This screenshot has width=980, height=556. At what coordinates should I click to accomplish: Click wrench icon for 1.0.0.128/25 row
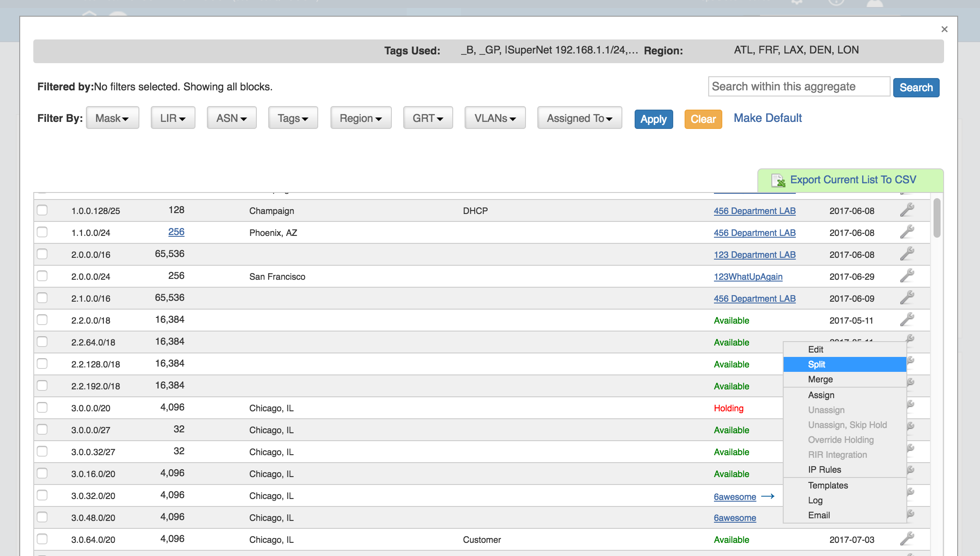(907, 210)
